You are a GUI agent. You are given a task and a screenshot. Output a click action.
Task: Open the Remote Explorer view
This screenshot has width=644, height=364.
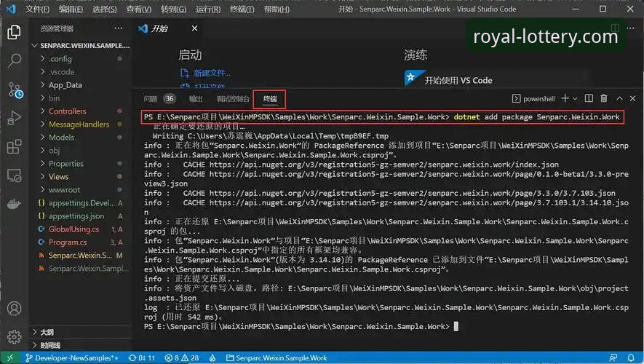pyautogui.click(x=14, y=176)
